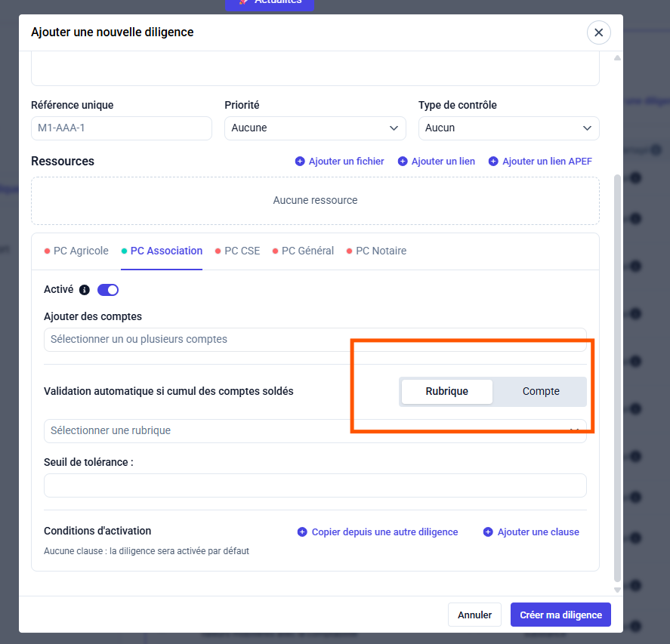Disable the Activé toggle switch

[108, 290]
